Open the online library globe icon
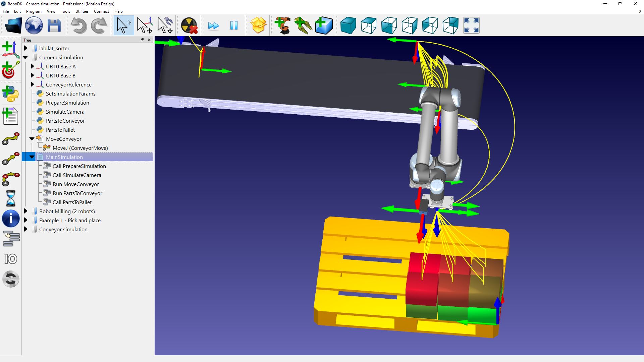Image resolution: width=644 pixels, height=362 pixels. pyautogui.click(x=34, y=25)
